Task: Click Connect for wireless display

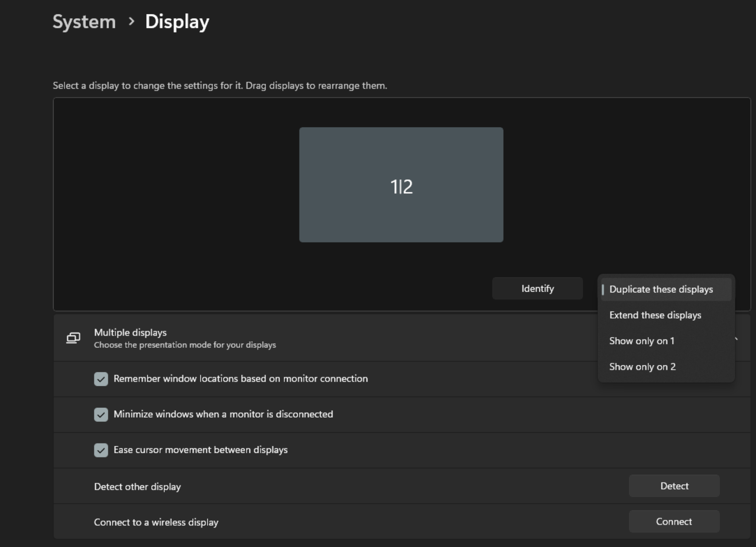Action: pos(674,521)
